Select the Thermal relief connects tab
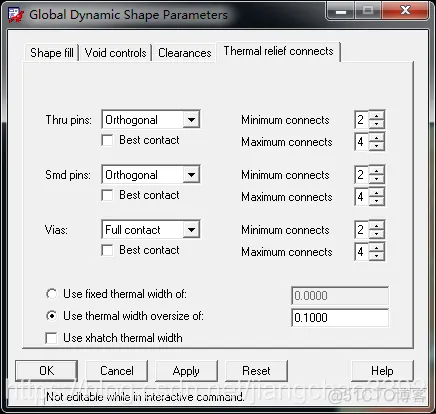Screen dimensions: 436x414 tap(278, 51)
